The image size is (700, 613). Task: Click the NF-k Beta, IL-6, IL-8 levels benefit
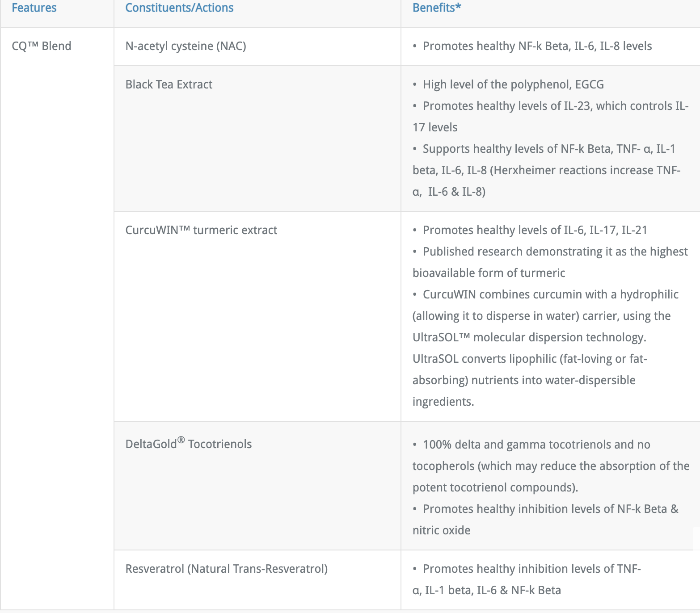coord(532,46)
